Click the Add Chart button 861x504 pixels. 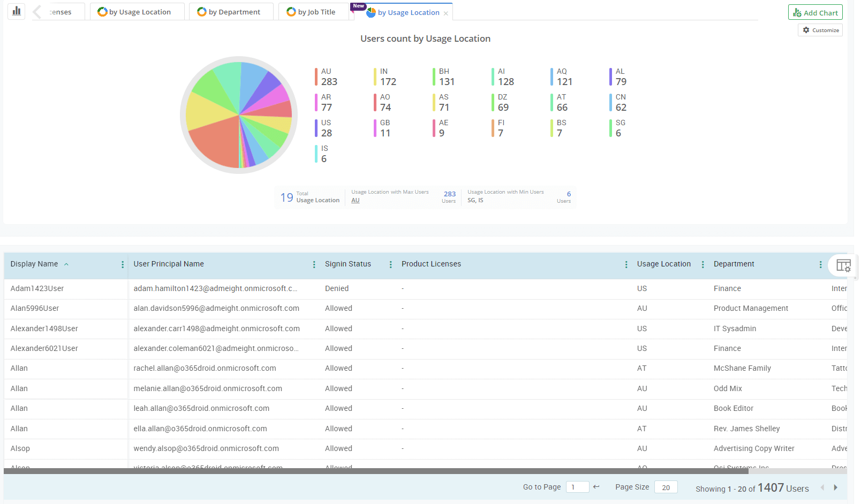[x=815, y=12]
